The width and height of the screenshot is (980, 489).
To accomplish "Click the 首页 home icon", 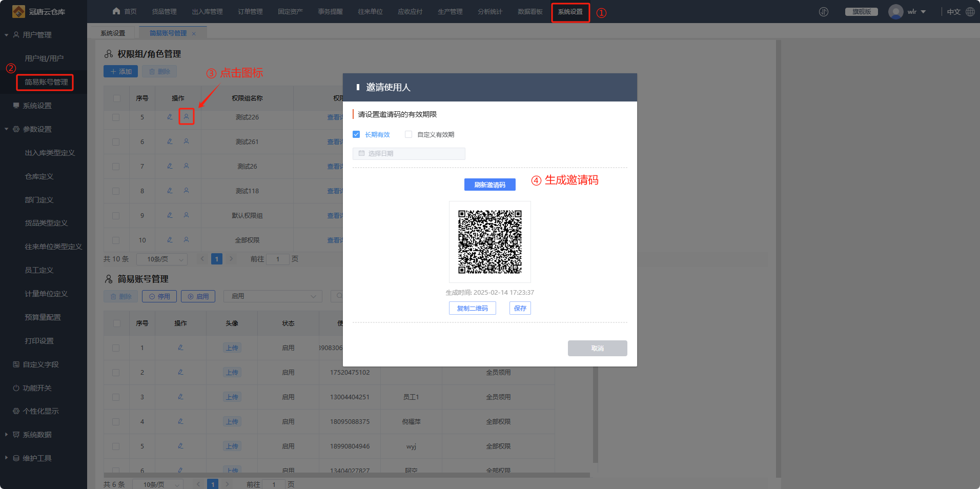I will point(116,11).
